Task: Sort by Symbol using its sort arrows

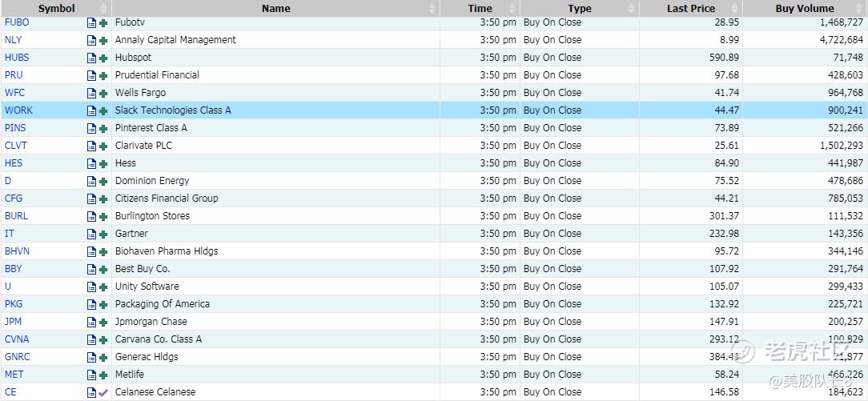Action: 103,8
